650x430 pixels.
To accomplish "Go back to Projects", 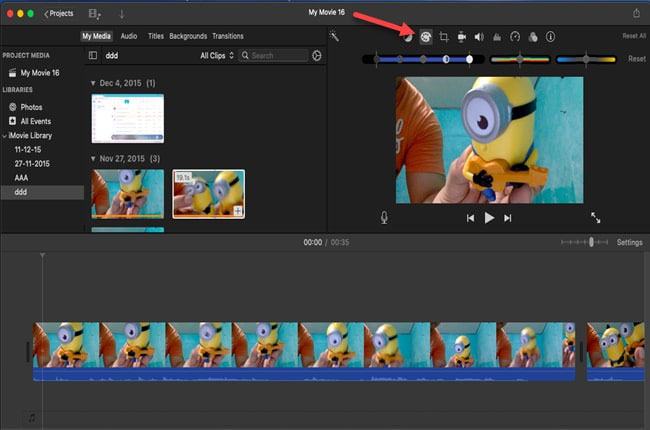I will coord(58,13).
